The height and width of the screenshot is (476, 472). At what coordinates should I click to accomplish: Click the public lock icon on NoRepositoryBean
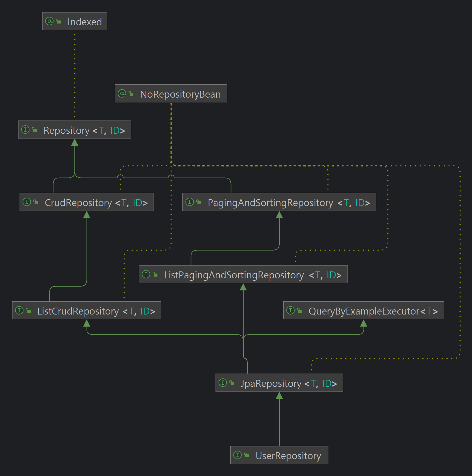point(131,94)
